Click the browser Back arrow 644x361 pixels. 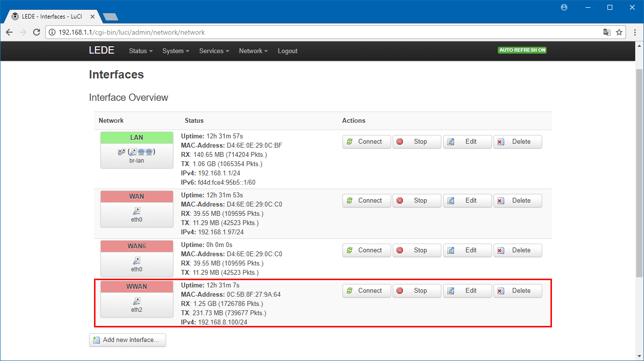coord(9,32)
